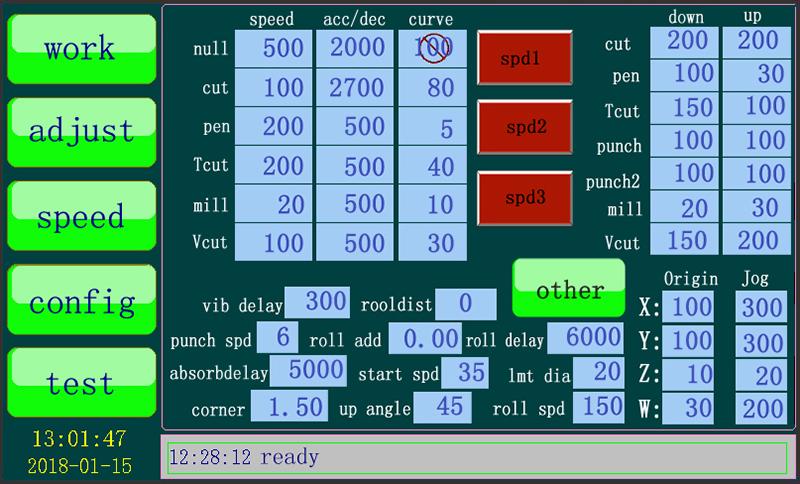Click the status message bar showing ready
The image size is (800, 484).
point(475,457)
